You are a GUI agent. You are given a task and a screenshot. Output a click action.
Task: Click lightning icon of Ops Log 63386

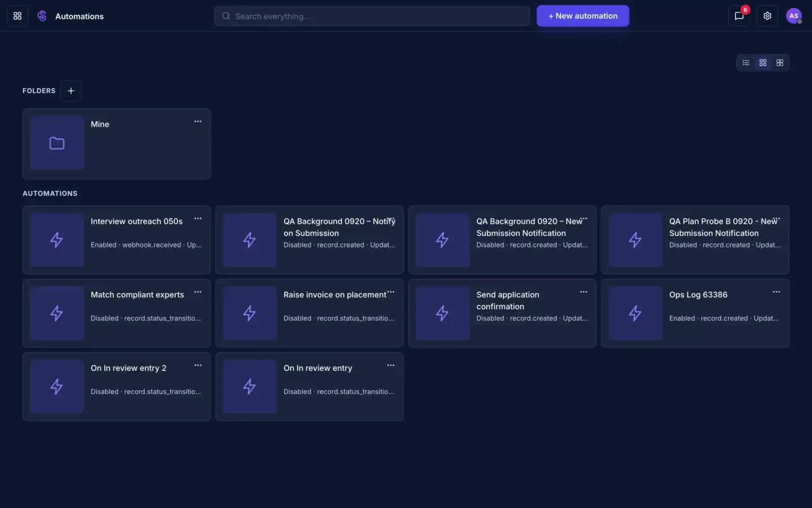click(x=635, y=313)
